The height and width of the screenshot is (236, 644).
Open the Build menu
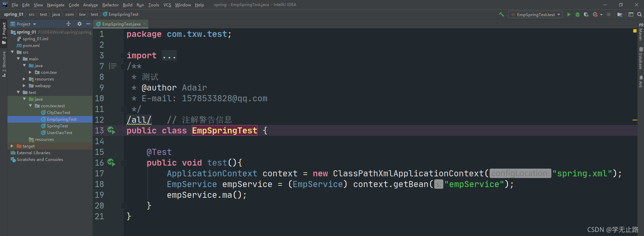point(128,5)
